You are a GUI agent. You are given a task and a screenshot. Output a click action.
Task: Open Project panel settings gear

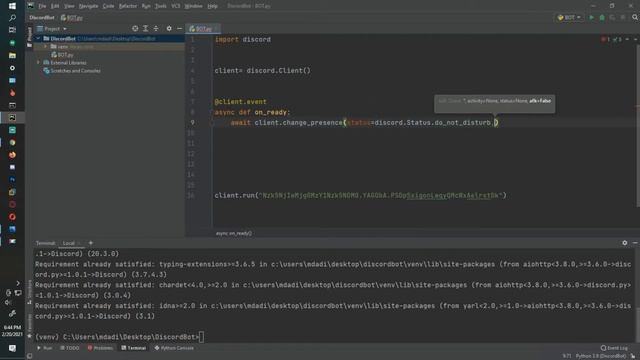click(x=169, y=29)
